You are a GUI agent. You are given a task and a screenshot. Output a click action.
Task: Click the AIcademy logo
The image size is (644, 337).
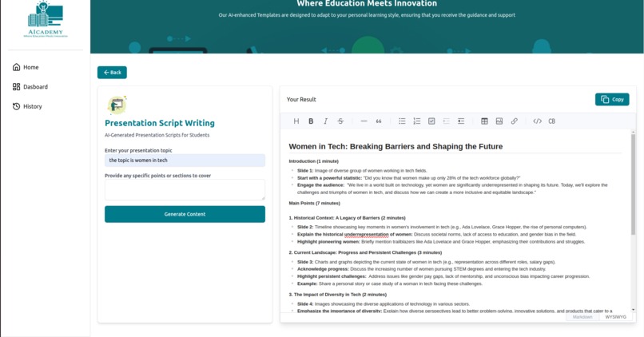tap(46, 19)
